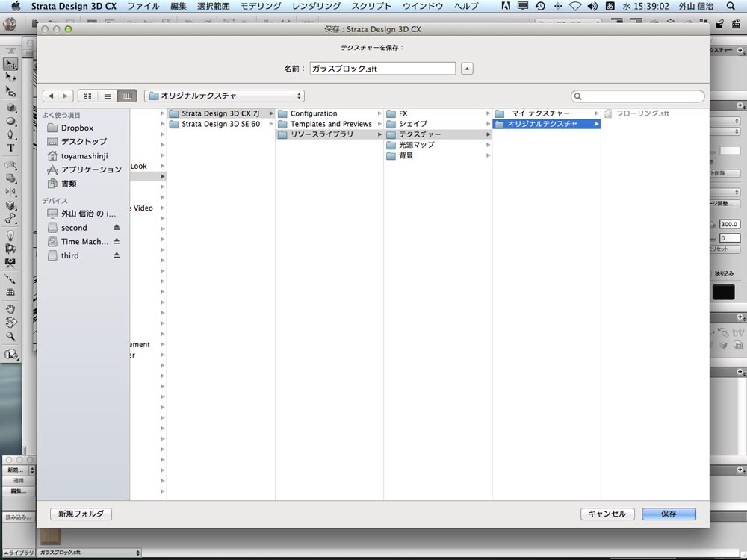Go back in folder navigation
This screenshot has height=560, width=747.
pyautogui.click(x=51, y=96)
